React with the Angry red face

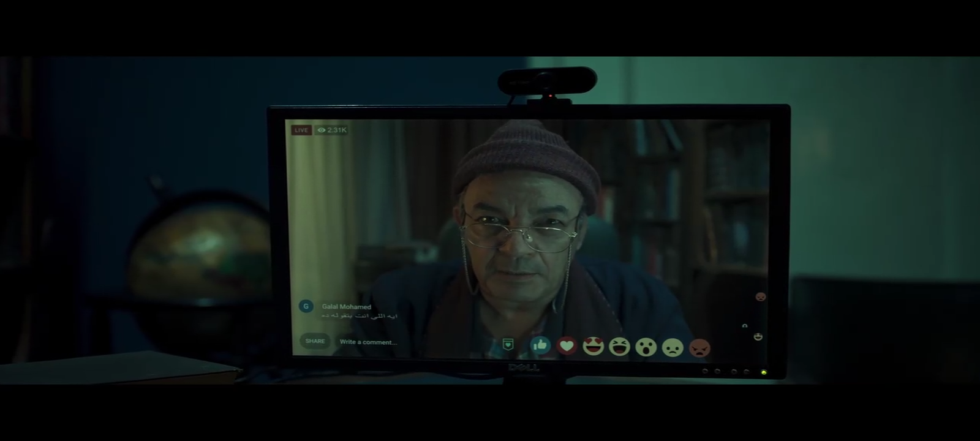(699, 348)
